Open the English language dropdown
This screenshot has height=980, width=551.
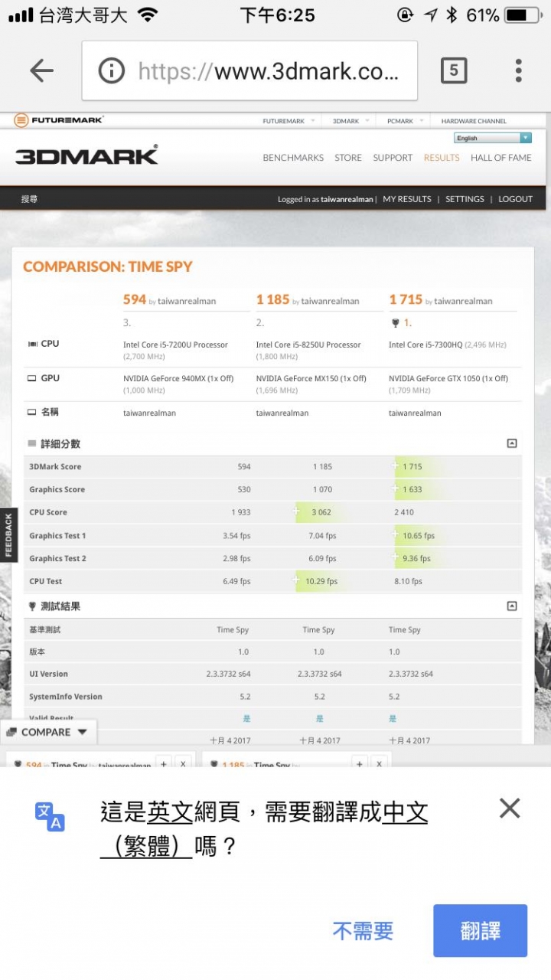tap(493, 138)
